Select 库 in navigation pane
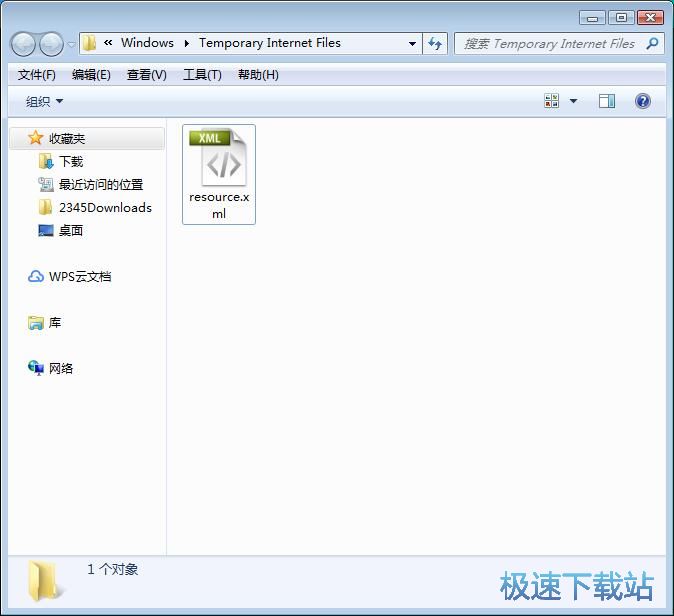The image size is (674, 616). [x=55, y=322]
